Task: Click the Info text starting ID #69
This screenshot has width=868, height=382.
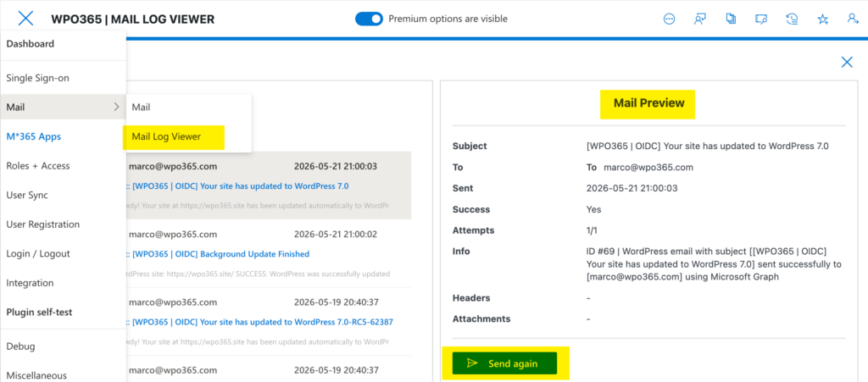Action: [x=714, y=264]
